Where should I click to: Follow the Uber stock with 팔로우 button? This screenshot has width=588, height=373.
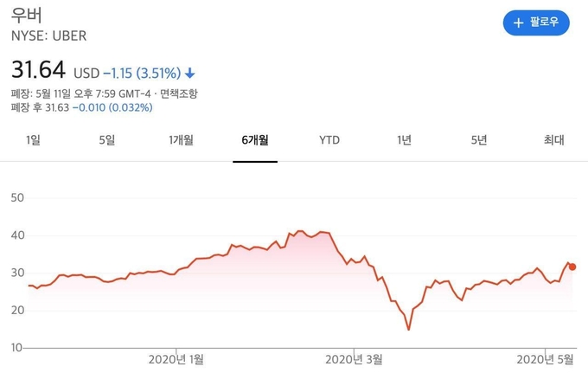pyautogui.click(x=536, y=23)
